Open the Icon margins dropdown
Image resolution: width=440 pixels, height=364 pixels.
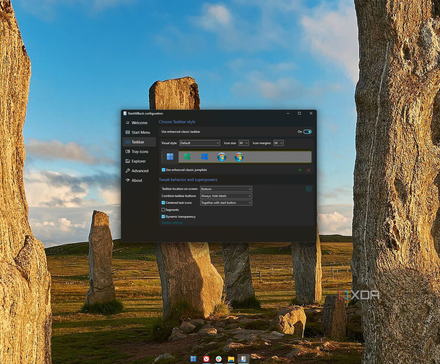point(278,143)
